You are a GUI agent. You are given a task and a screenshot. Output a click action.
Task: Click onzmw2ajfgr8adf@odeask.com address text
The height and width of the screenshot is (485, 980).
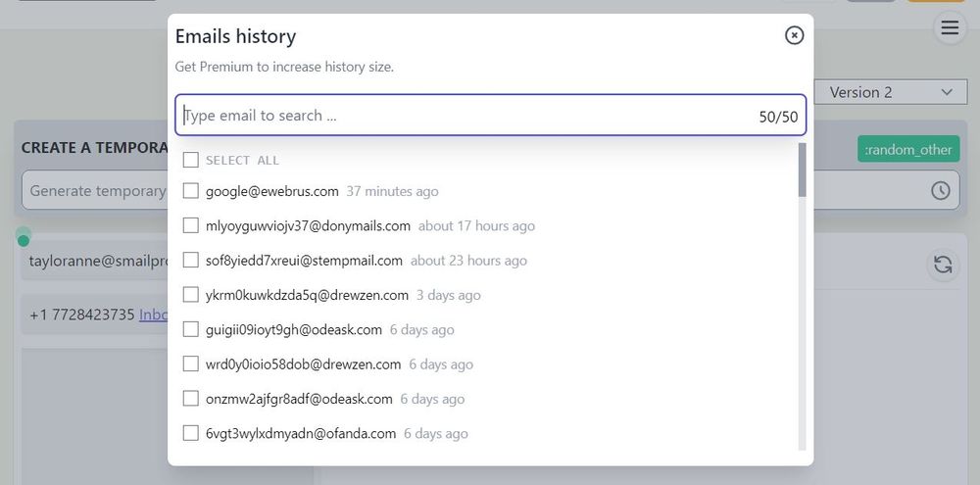(x=299, y=399)
